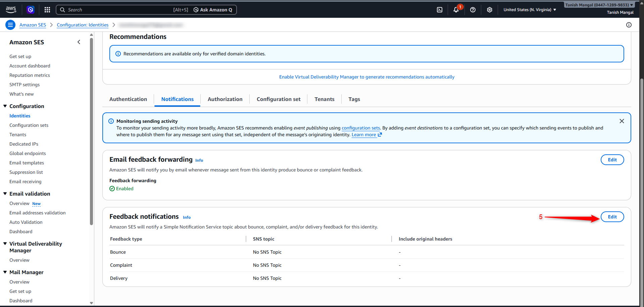The image size is (644, 307).
Task: Collapse the Amazon SES sidebar panel
Action: (79, 42)
